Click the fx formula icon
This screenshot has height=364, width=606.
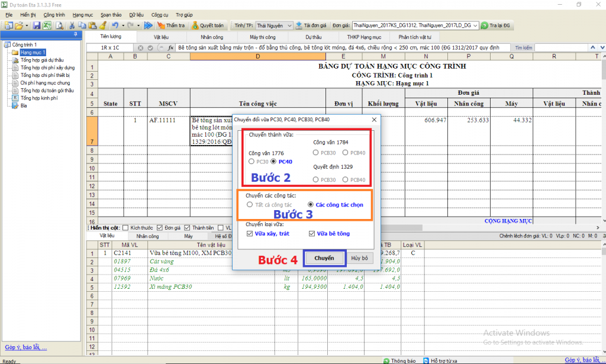pos(170,47)
